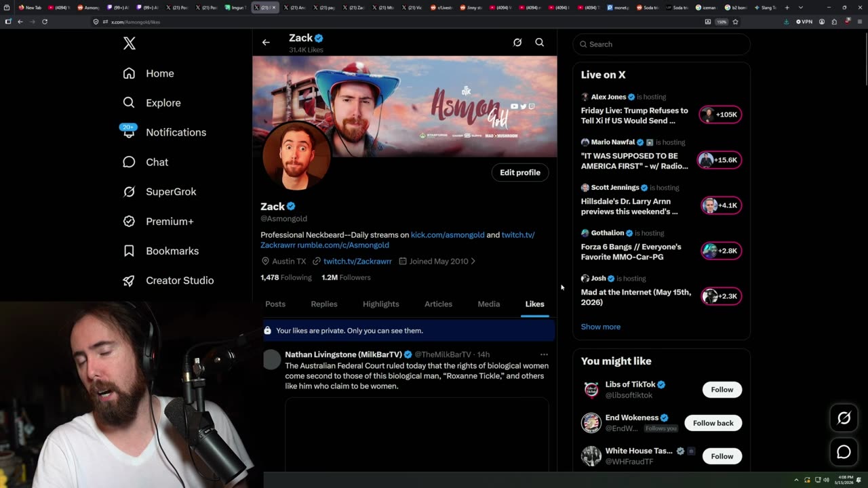Image resolution: width=868 pixels, height=488 pixels.
Task: Join Josh live with +2.3K listeners
Action: 720,296
